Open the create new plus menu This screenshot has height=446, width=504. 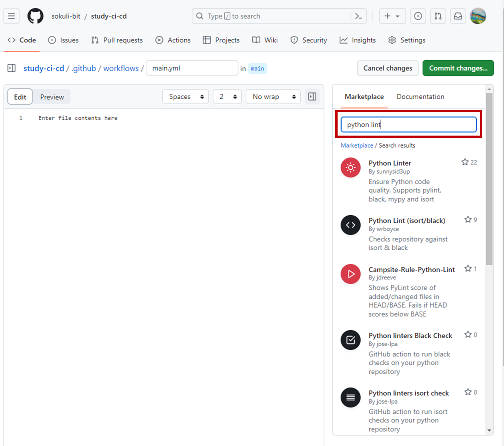392,16
